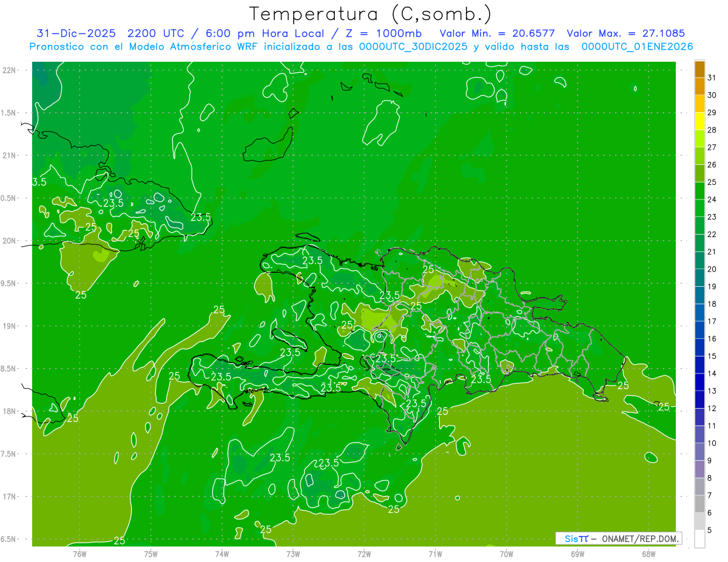The width and height of the screenshot is (728, 562).
Task: Click the 69W longitude axis label
Action: (x=578, y=554)
